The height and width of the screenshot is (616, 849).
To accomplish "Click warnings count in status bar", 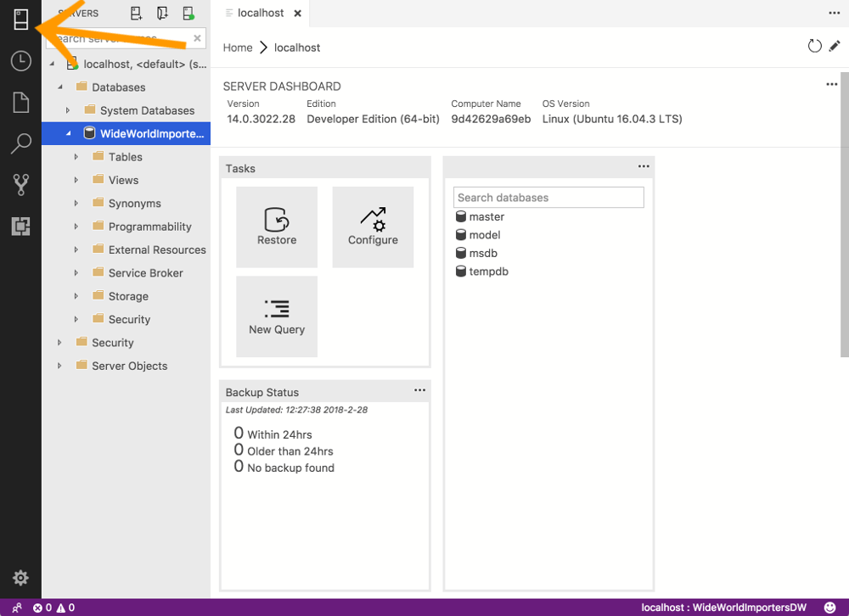I will point(65,608).
